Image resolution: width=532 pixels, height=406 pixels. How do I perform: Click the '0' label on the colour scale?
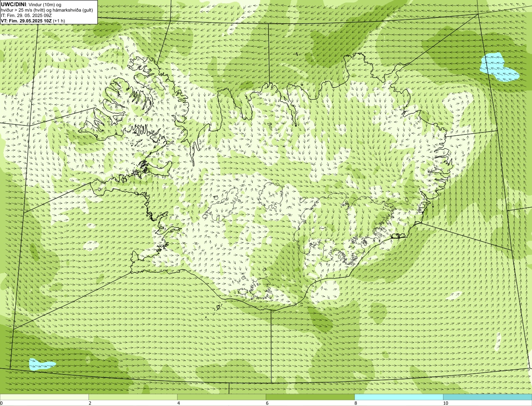pos(2,403)
